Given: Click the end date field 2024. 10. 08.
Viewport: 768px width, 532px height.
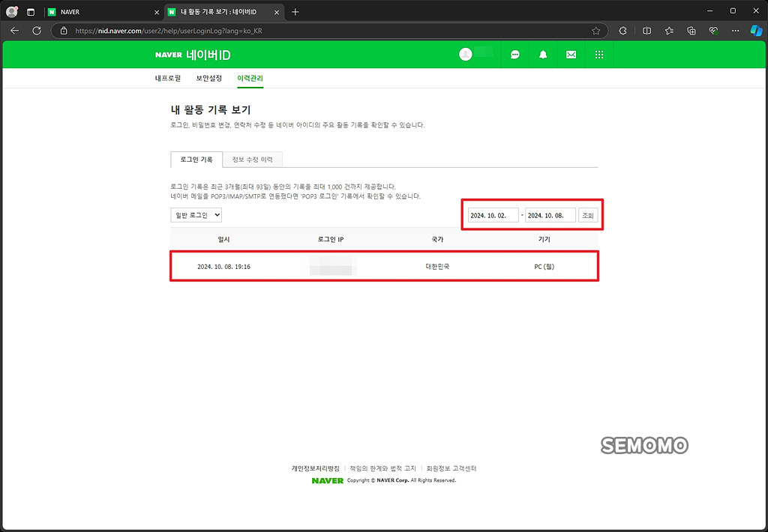Looking at the screenshot, I should [x=550, y=215].
